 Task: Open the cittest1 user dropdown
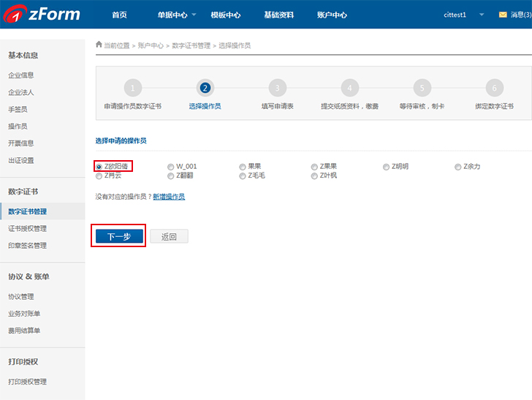(x=481, y=15)
